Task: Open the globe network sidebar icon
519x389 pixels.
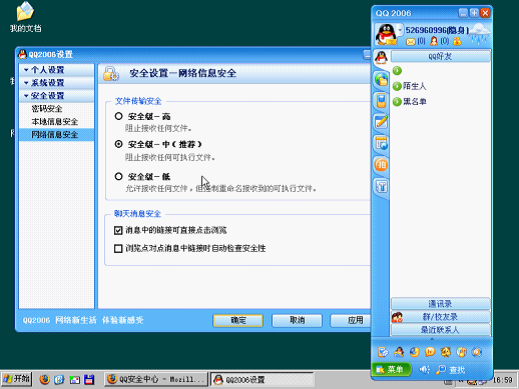Action: (x=381, y=79)
